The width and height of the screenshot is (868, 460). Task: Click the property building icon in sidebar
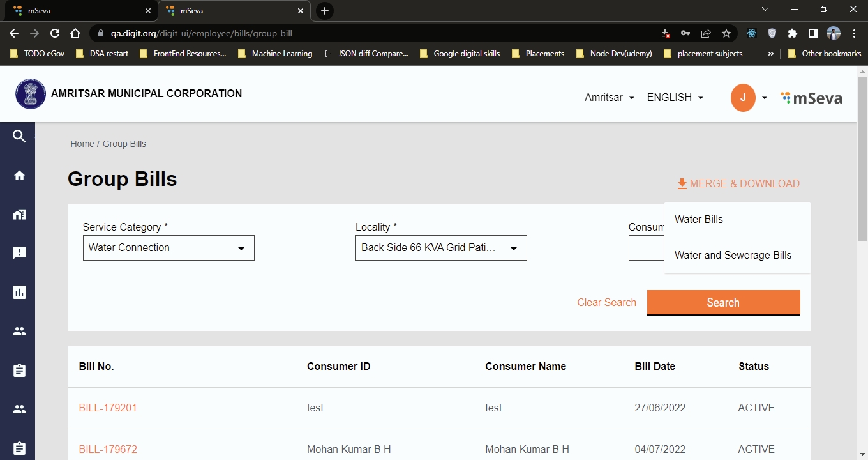click(19, 215)
